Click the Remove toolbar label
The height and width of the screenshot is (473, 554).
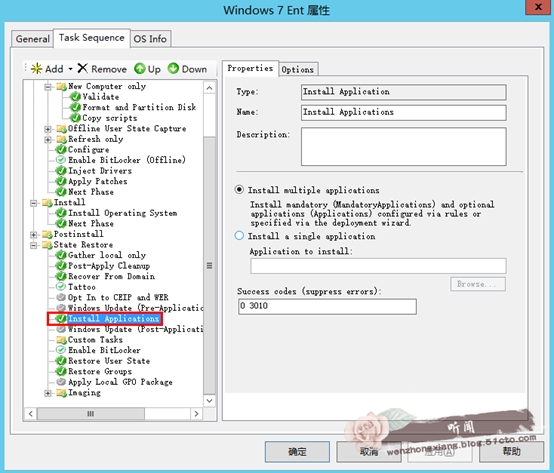click(x=109, y=69)
